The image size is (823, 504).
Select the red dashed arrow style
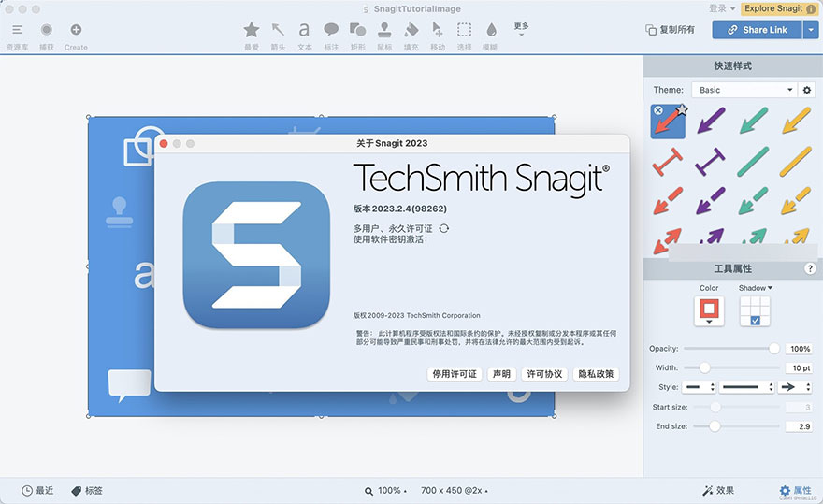[668, 201]
